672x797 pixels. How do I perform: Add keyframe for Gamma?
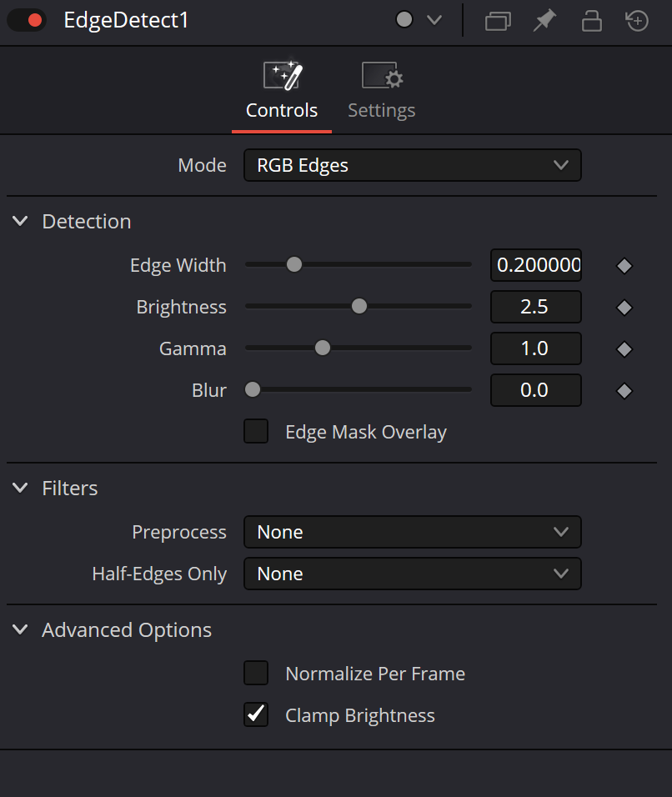click(x=624, y=349)
